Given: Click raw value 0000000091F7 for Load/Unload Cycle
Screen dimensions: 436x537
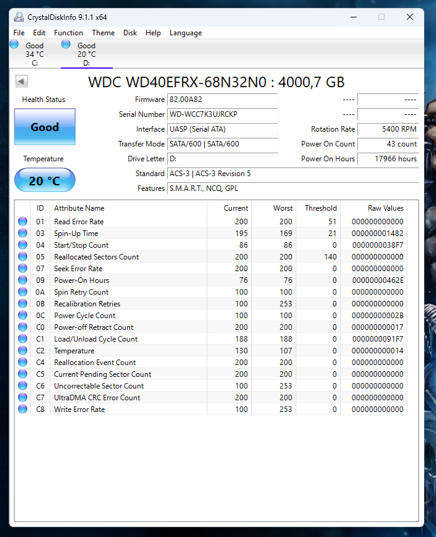Looking at the screenshot, I should 377,339.
